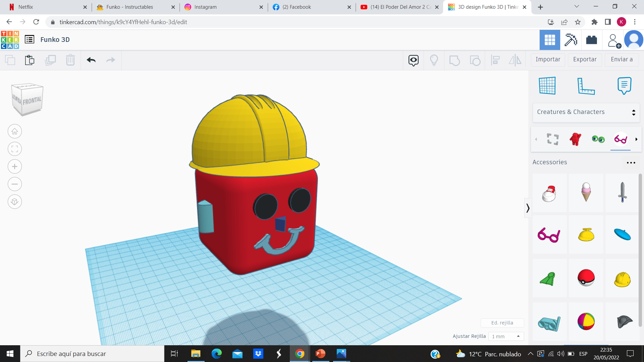Switch to the Funko - Instructables tab
Image resolution: width=644 pixels, height=362 pixels.
pyautogui.click(x=129, y=7)
